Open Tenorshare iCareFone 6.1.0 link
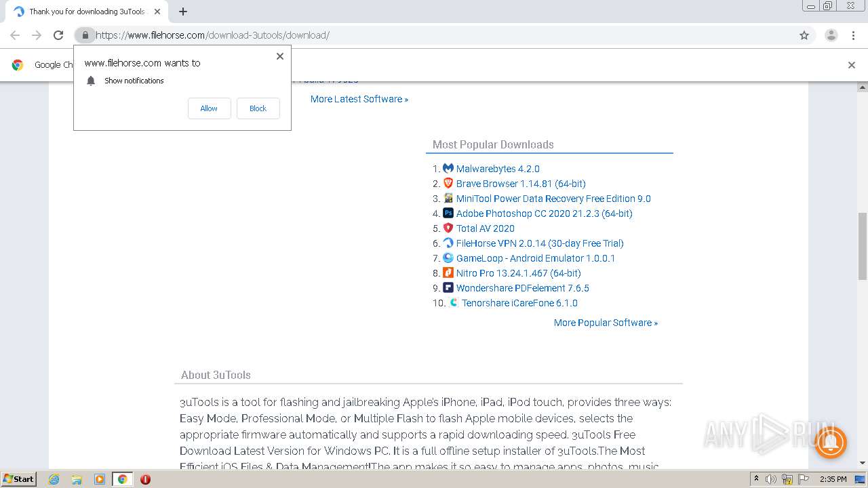 click(x=519, y=303)
